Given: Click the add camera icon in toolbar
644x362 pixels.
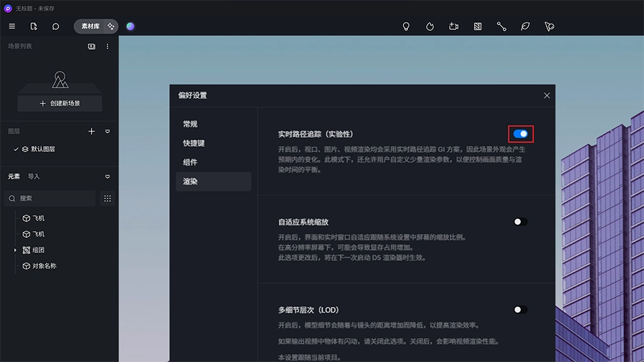Looking at the screenshot, I should click(453, 26).
